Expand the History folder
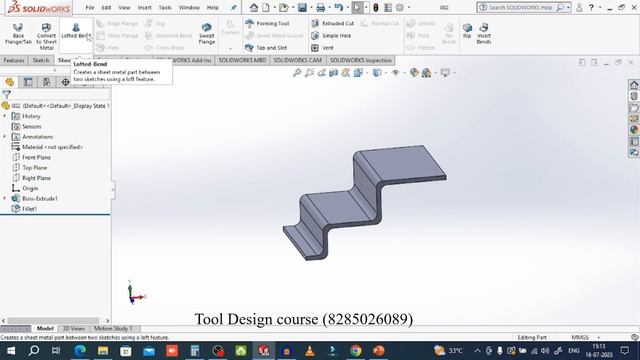The height and width of the screenshot is (360, 640). [x=5, y=116]
